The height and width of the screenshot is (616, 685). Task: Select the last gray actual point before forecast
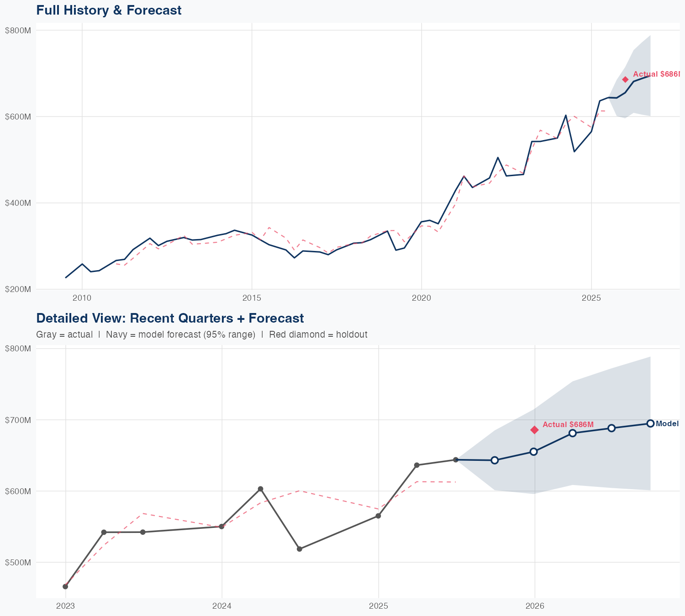[x=455, y=460]
